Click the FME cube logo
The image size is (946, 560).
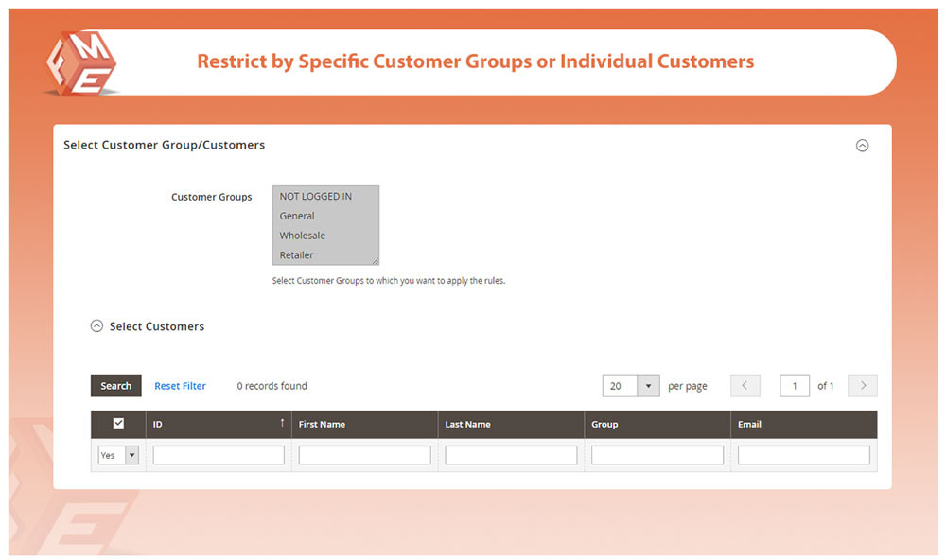pyautogui.click(x=80, y=62)
